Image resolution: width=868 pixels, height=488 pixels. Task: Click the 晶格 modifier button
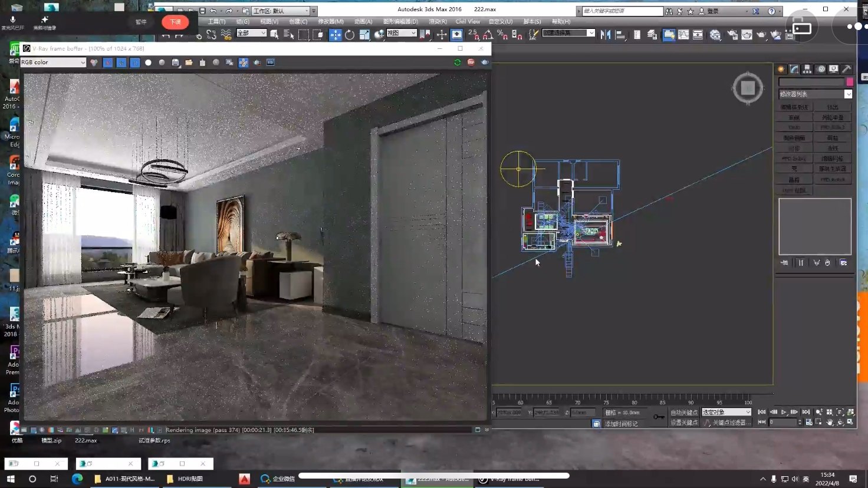point(794,179)
